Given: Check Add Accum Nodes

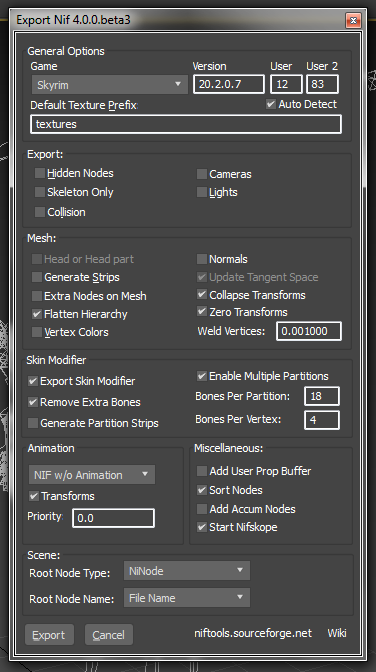Looking at the screenshot, I should pyautogui.click(x=202, y=509).
